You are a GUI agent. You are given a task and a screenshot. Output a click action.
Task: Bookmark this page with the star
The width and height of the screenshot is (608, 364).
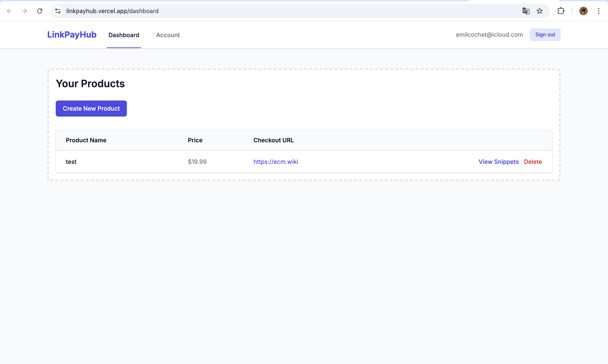540,11
